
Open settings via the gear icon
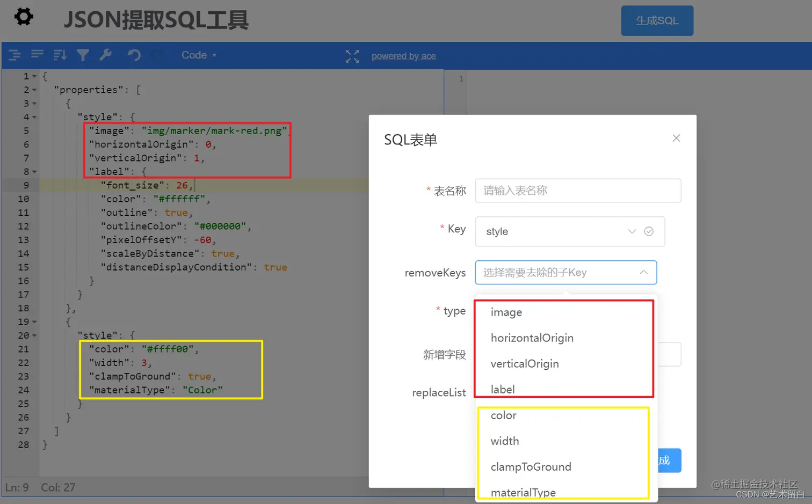(x=24, y=17)
